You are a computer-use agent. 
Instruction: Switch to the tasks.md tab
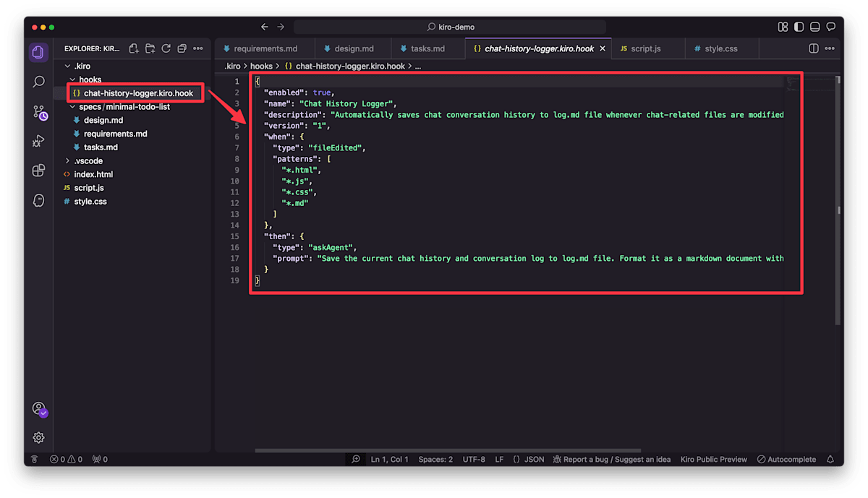(x=427, y=48)
